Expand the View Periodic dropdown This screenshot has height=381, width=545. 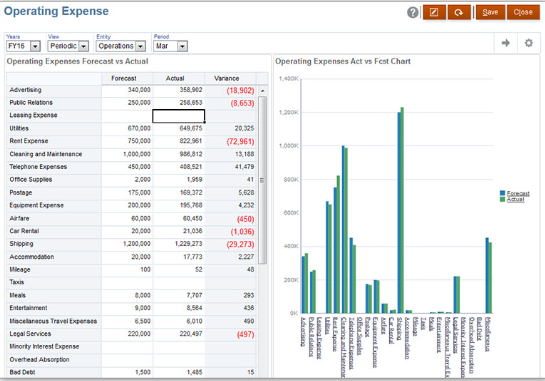point(83,46)
